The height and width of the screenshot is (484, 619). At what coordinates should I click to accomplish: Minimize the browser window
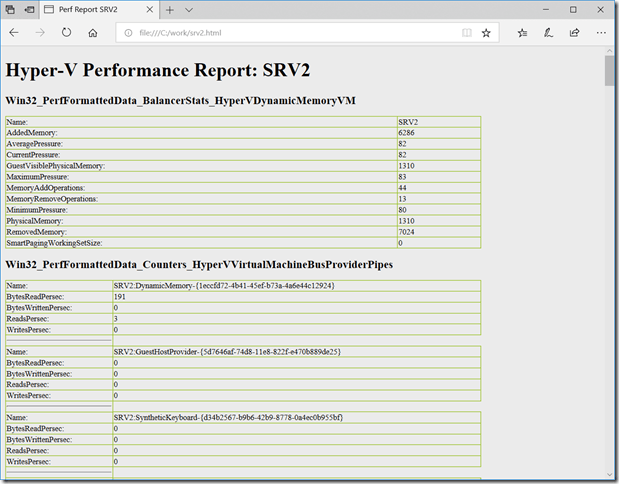546,9
